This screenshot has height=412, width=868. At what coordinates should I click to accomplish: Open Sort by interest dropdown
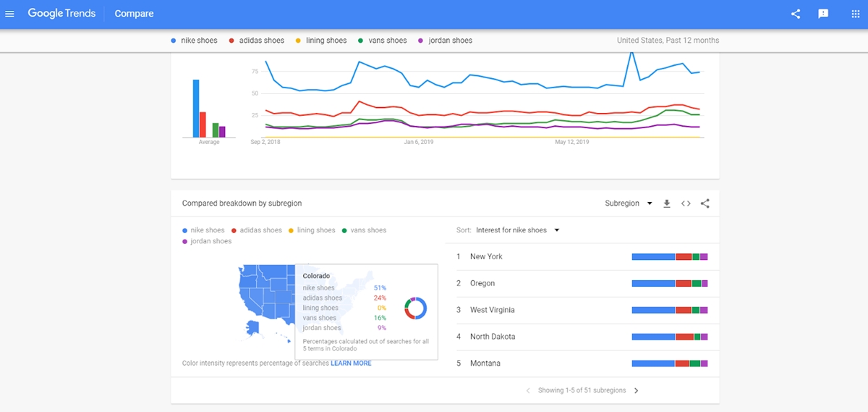click(518, 230)
